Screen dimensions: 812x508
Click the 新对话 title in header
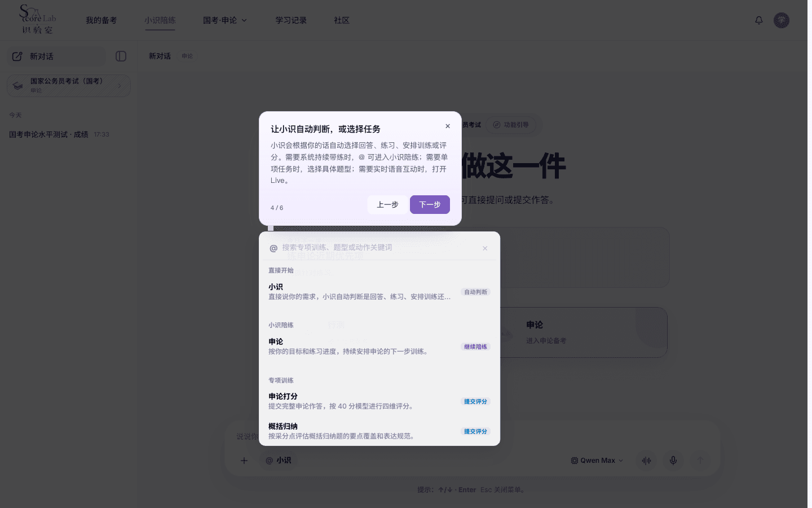click(x=160, y=56)
